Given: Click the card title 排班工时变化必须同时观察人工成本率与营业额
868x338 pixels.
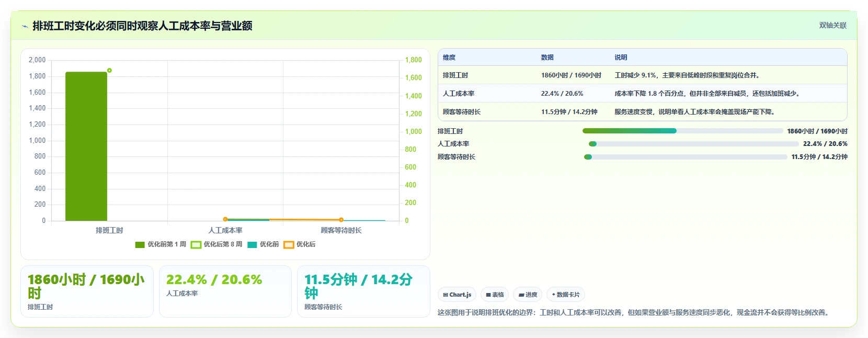Looking at the screenshot, I should tap(142, 26).
